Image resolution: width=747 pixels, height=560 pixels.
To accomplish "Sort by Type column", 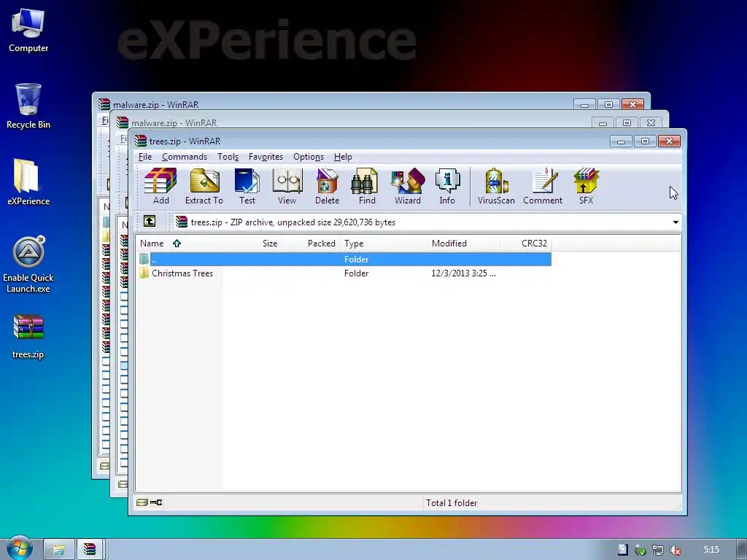I will (x=383, y=244).
